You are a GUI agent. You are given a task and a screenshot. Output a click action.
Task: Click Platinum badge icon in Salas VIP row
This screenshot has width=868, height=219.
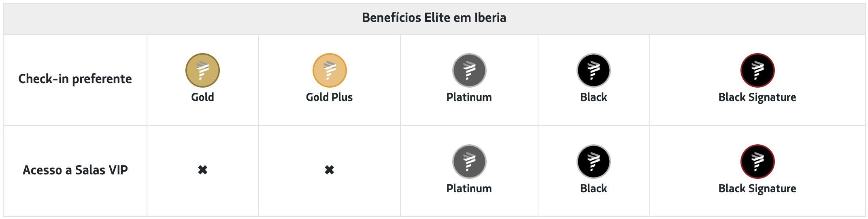469,161
